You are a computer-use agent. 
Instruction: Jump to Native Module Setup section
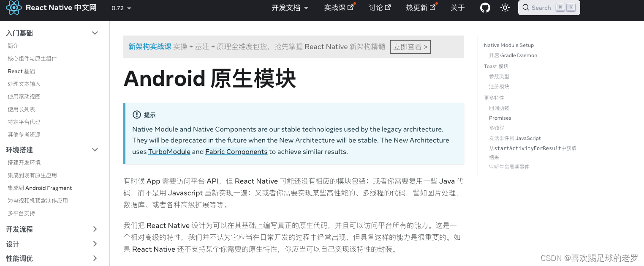pos(509,45)
